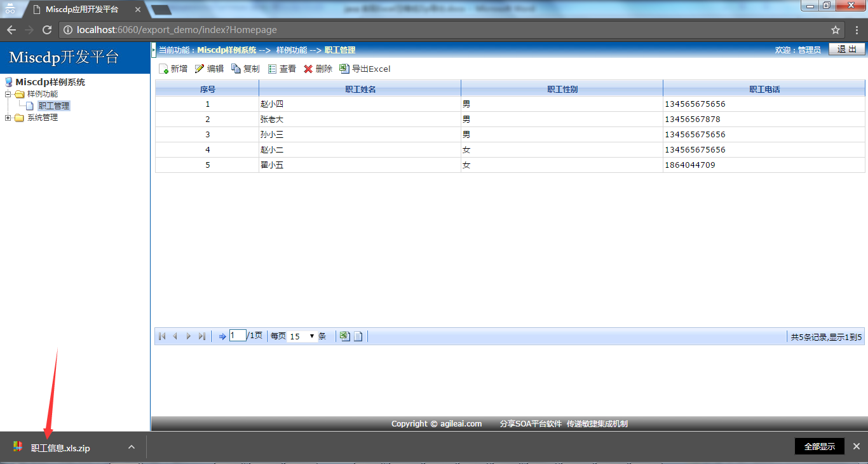Select the Miscdp应用开发平台 browser tab
This screenshot has height=464, width=868.
click(82, 10)
